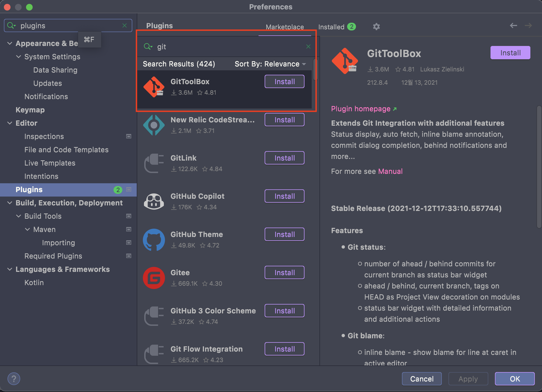The width and height of the screenshot is (542, 392).
Task: Click the Gitee plugin icon
Action: click(x=154, y=278)
